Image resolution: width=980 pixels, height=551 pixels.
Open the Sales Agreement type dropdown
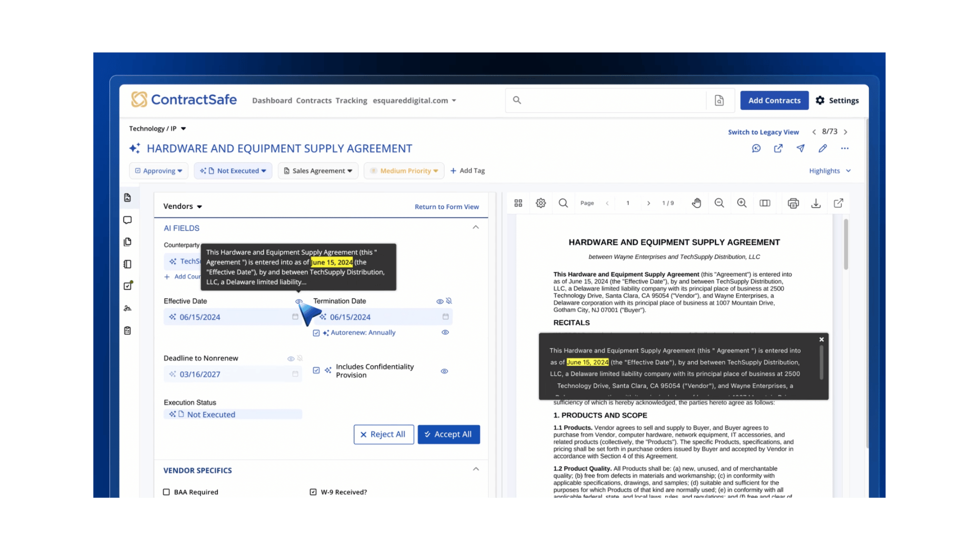tap(318, 171)
